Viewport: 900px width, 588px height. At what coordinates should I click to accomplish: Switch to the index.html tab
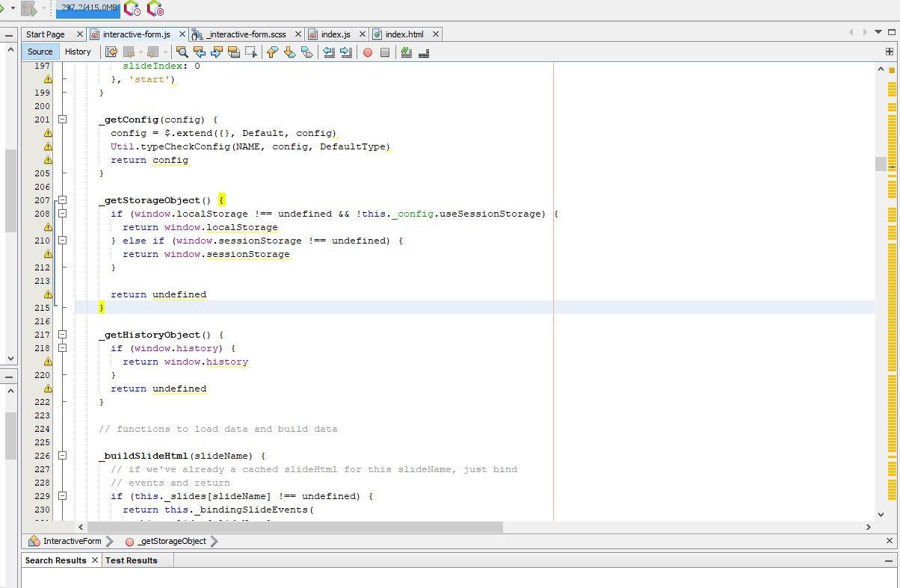click(404, 34)
